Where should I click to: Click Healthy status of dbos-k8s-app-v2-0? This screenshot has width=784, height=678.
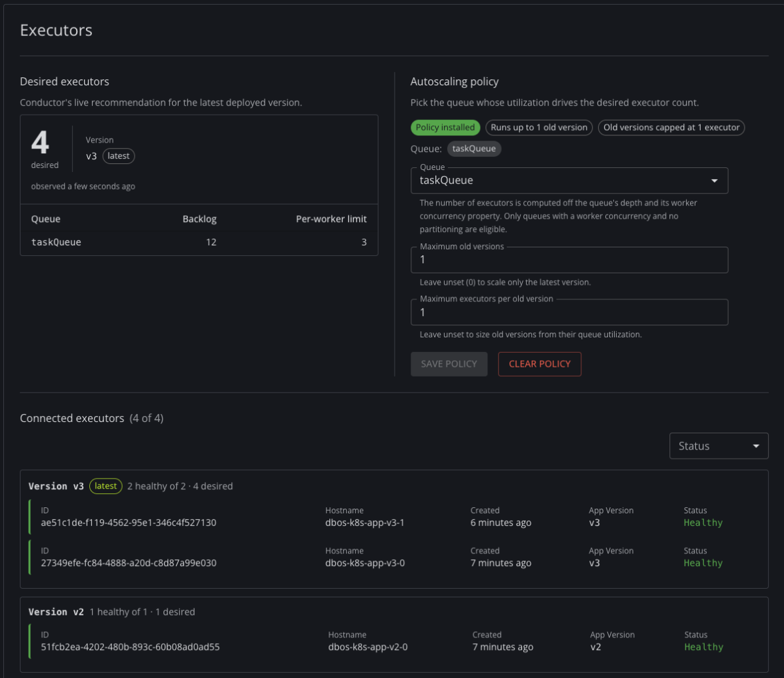click(703, 647)
